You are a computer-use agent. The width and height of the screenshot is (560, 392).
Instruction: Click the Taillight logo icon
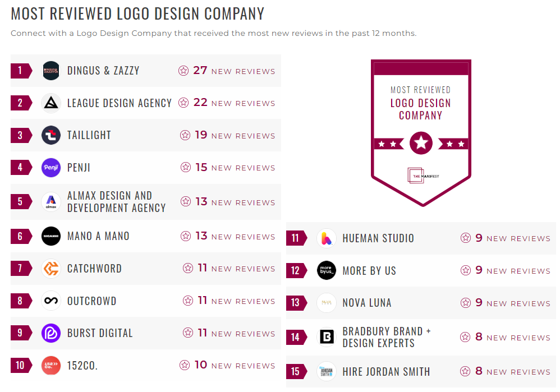(51, 135)
